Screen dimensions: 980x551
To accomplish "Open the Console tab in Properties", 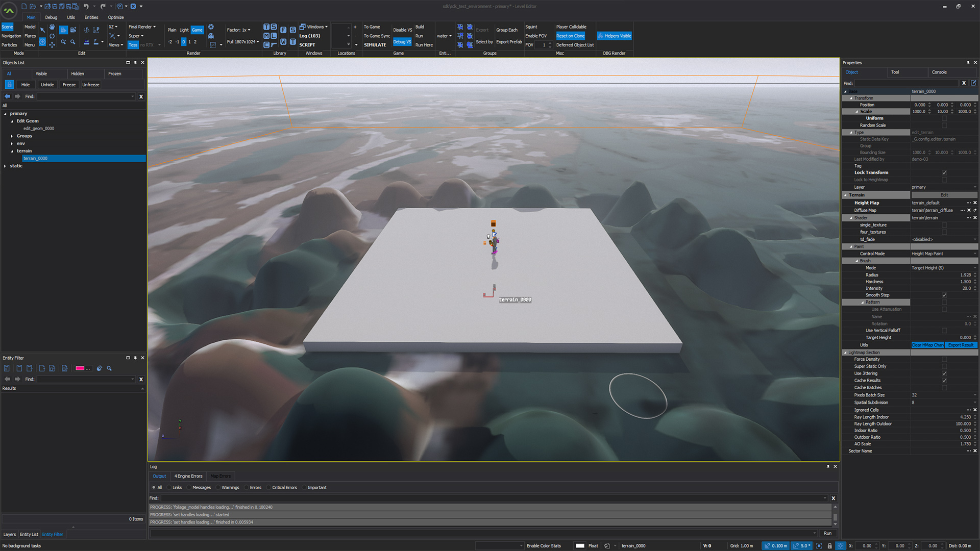I will coord(939,72).
